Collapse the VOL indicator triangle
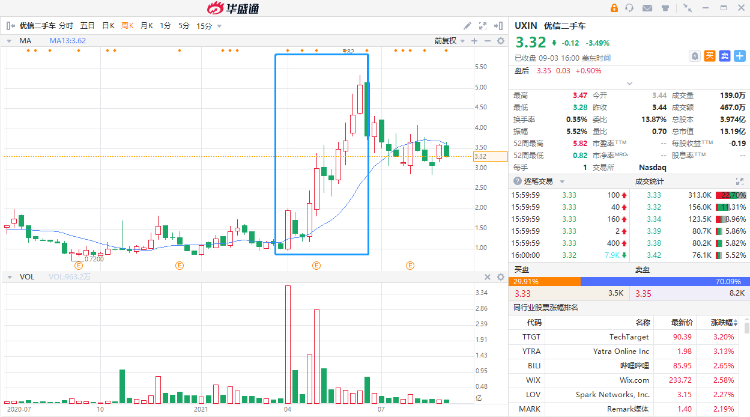This screenshot has width=750, height=417. point(9,277)
